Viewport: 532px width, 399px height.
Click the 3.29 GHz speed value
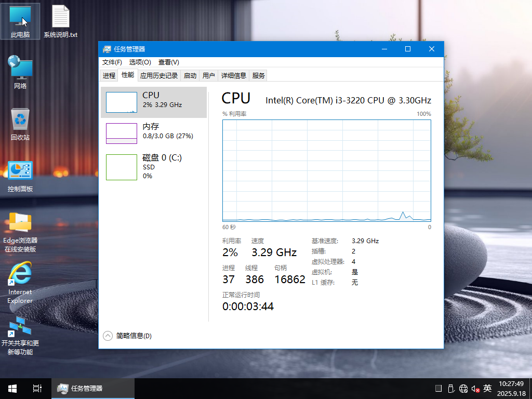(x=274, y=252)
